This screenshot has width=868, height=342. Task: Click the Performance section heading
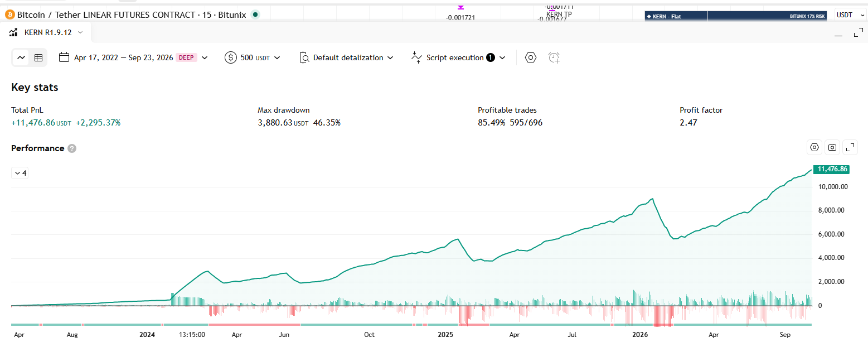pyautogui.click(x=37, y=148)
